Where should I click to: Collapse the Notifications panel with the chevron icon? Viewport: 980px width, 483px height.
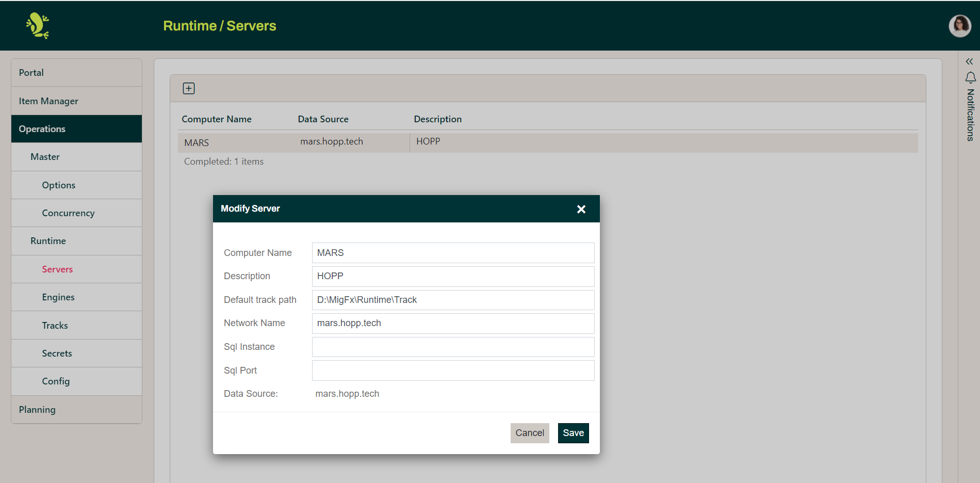(968, 61)
